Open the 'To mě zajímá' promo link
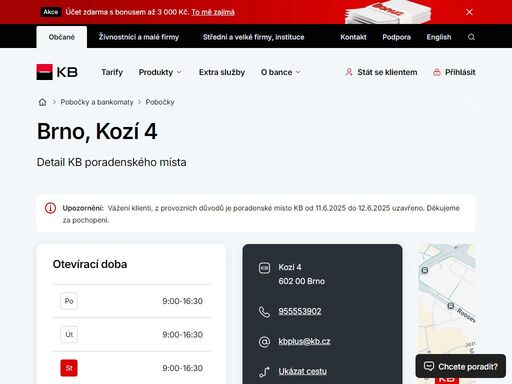 click(x=213, y=12)
